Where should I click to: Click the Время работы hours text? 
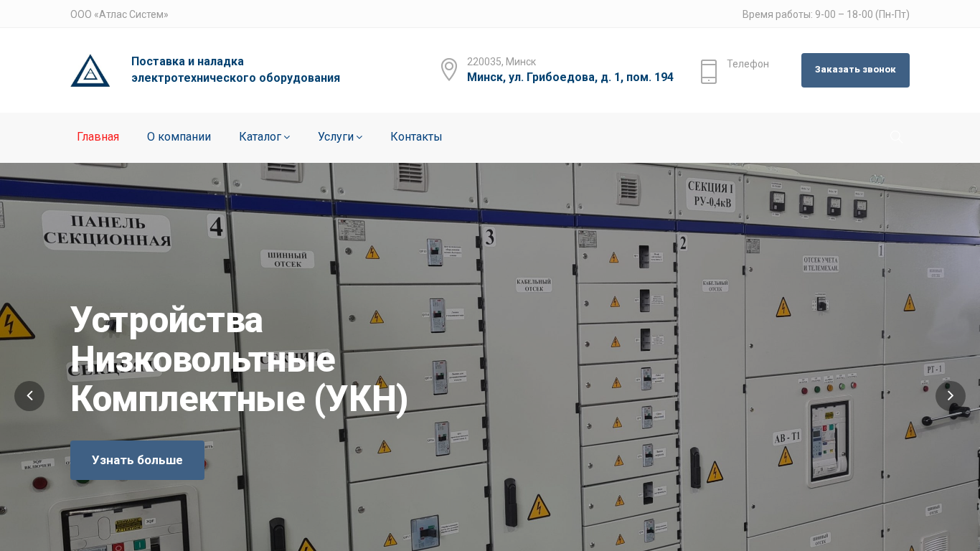pos(826,14)
